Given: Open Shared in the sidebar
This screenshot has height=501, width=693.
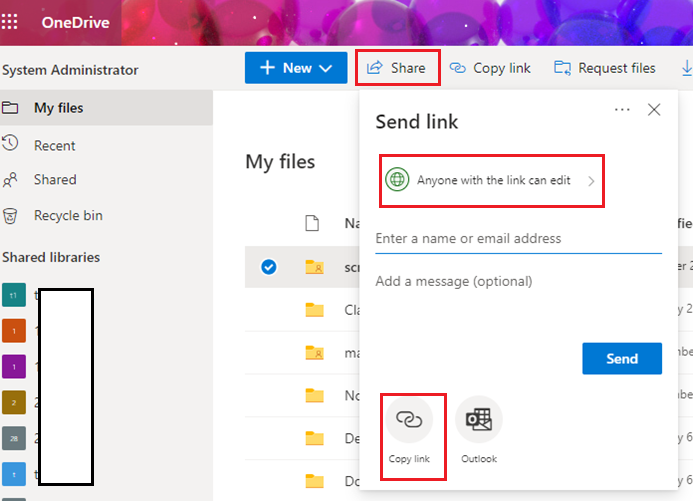Looking at the screenshot, I should [x=55, y=180].
